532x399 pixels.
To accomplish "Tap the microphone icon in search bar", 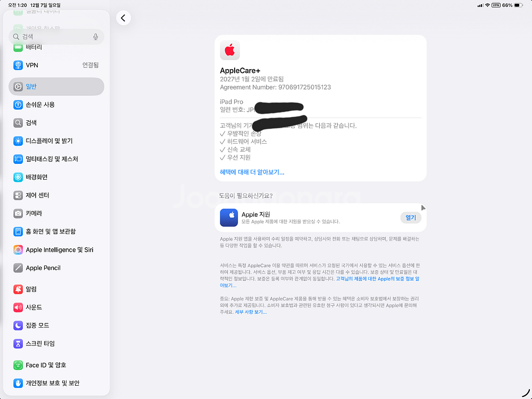I will click(x=95, y=37).
